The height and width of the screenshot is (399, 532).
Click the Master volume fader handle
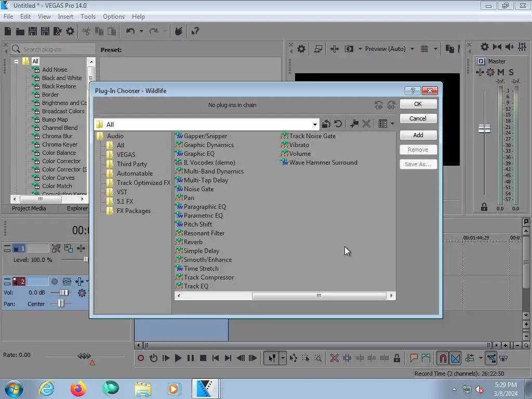click(x=484, y=129)
